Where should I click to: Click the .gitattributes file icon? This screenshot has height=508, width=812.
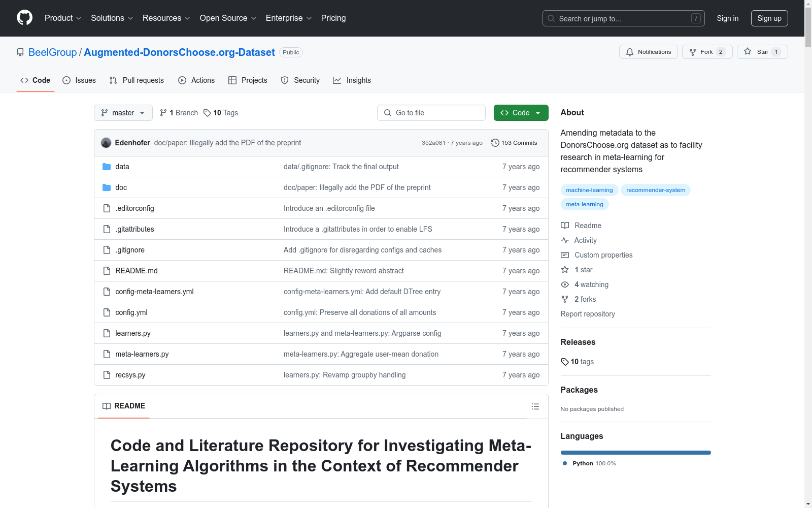pyautogui.click(x=107, y=229)
